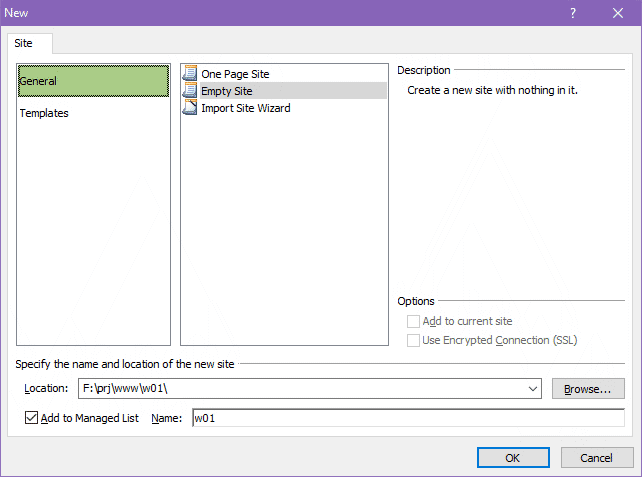Switch to the Site tab
This screenshot has width=642, height=477.
click(x=23, y=43)
